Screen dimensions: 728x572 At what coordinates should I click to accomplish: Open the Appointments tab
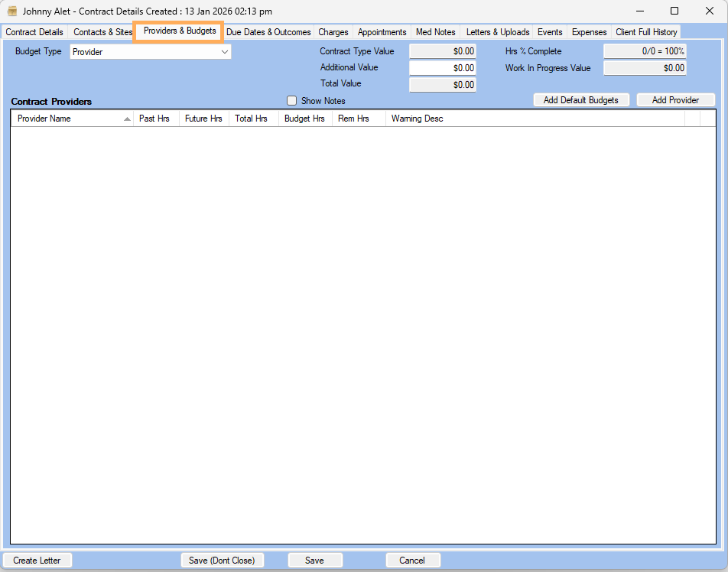tap(382, 32)
